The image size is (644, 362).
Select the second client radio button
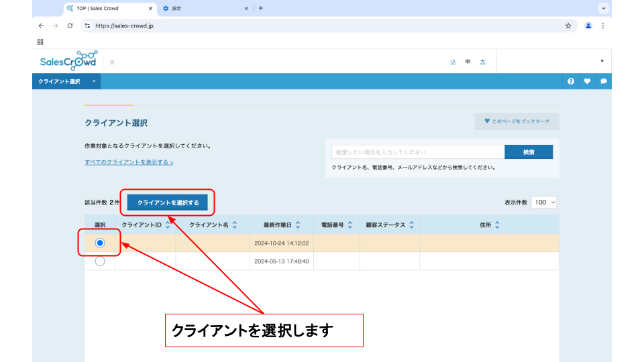(x=100, y=261)
